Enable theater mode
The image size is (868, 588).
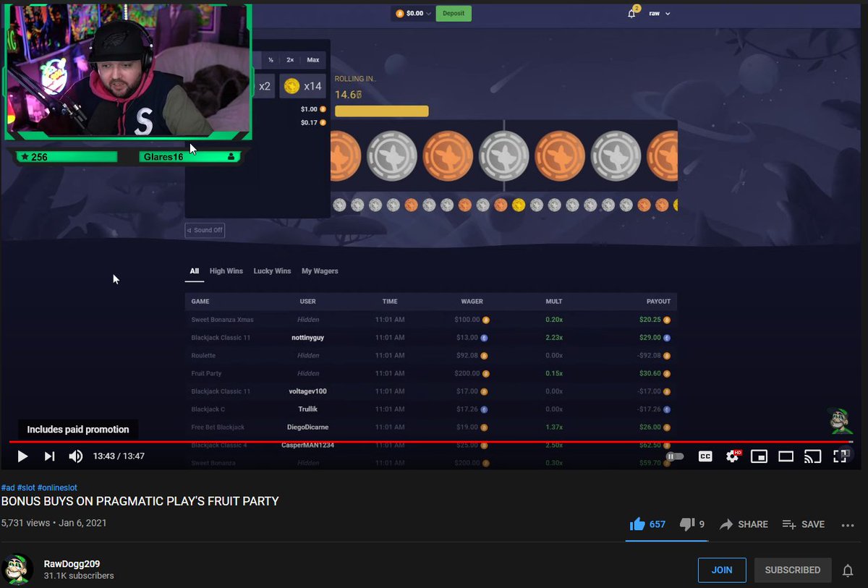coord(786,456)
